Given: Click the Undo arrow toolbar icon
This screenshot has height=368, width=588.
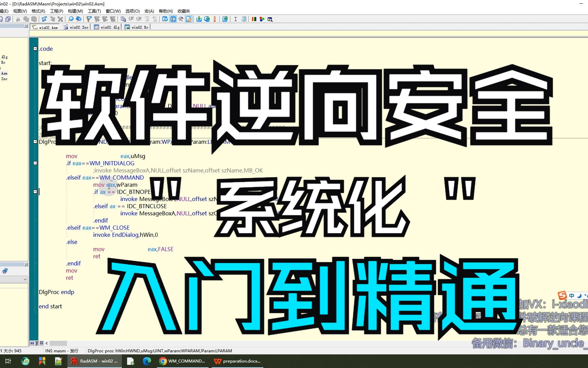Looking at the screenshot, I should pyautogui.click(x=44, y=19).
